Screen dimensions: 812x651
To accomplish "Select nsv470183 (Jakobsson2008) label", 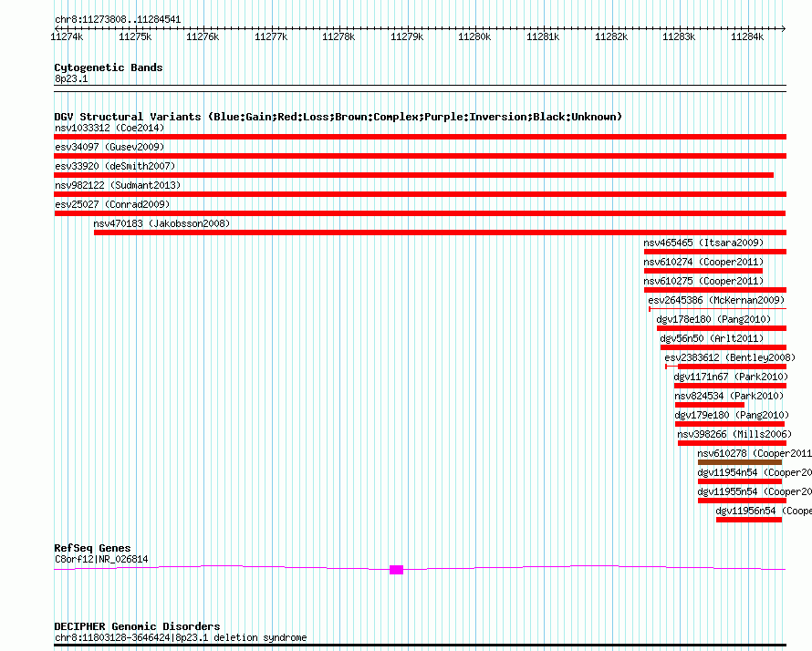I will [x=161, y=223].
